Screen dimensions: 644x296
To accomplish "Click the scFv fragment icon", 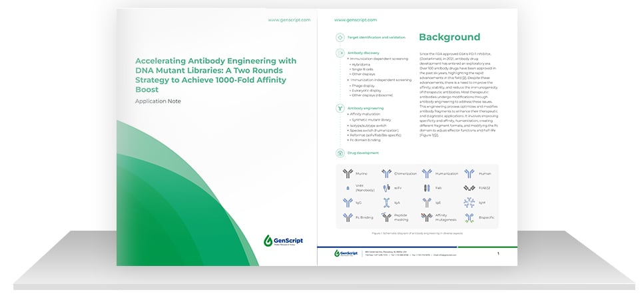I will (x=386, y=188).
